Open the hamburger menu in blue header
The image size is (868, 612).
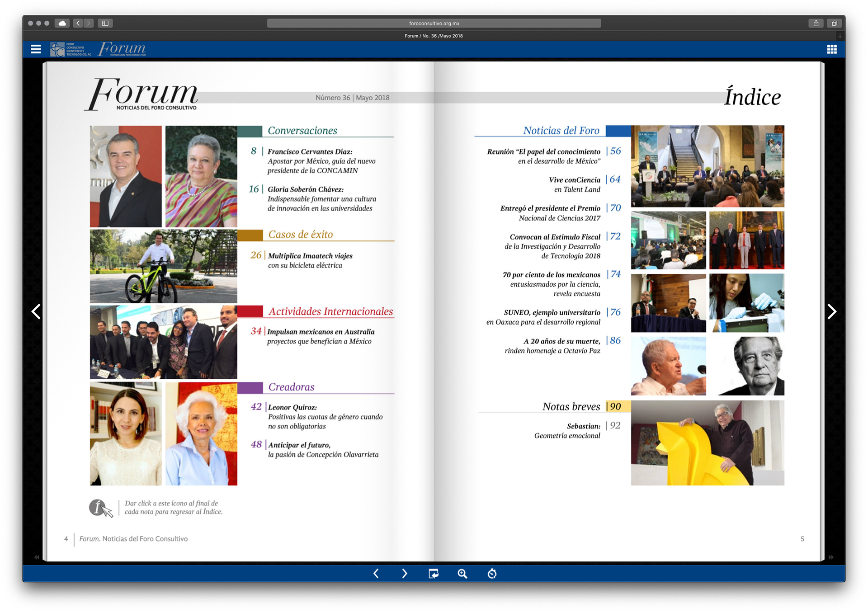coord(36,49)
